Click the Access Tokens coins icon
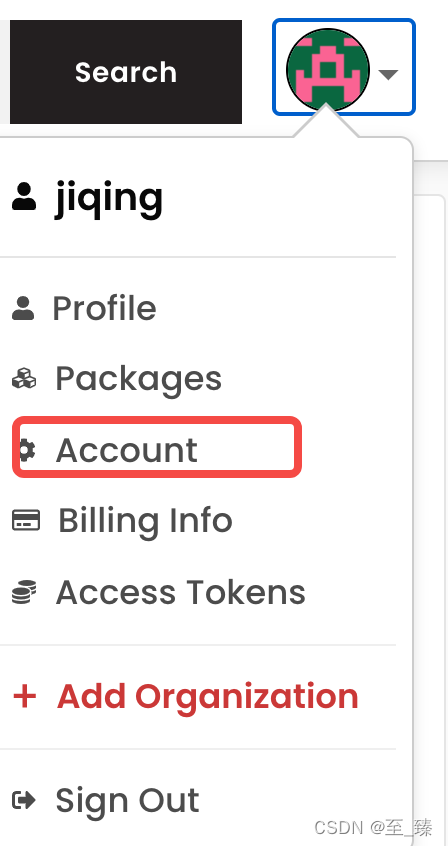The height and width of the screenshot is (846, 448). click(x=24, y=592)
